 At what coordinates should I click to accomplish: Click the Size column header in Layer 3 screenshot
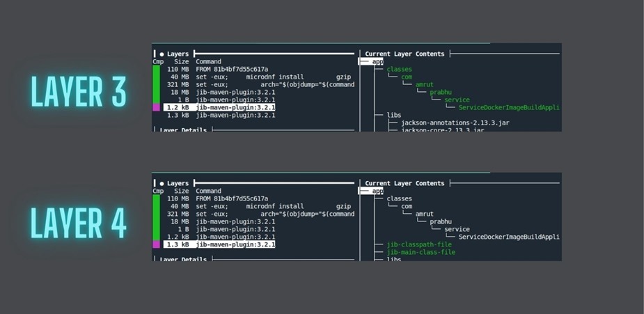181,61
